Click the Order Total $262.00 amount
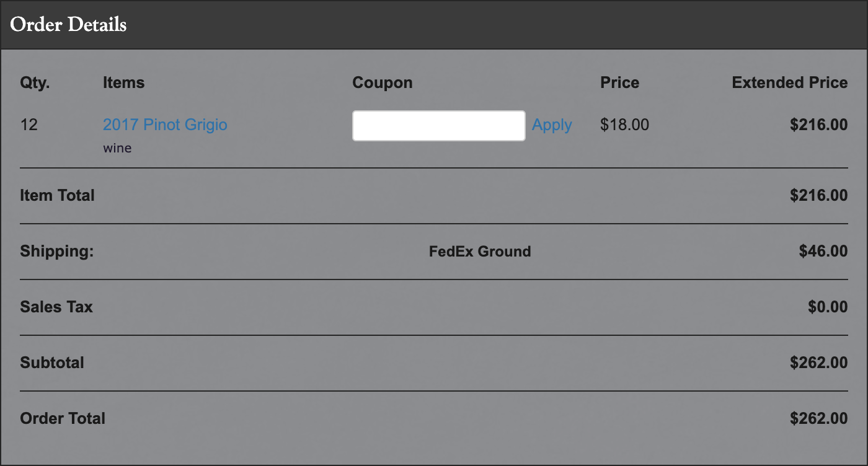The image size is (868, 466). pyautogui.click(x=819, y=418)
